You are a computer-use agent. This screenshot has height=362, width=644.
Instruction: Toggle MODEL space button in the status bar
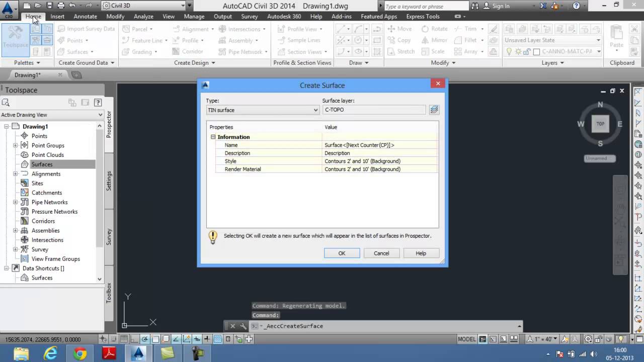pyautogui.click(x=467, y=339)
